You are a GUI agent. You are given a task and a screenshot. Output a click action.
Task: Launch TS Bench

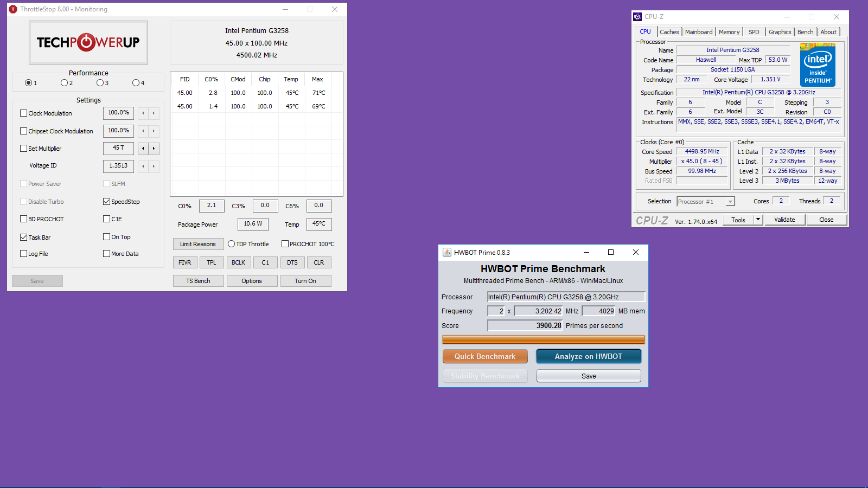tap(198, 281)
